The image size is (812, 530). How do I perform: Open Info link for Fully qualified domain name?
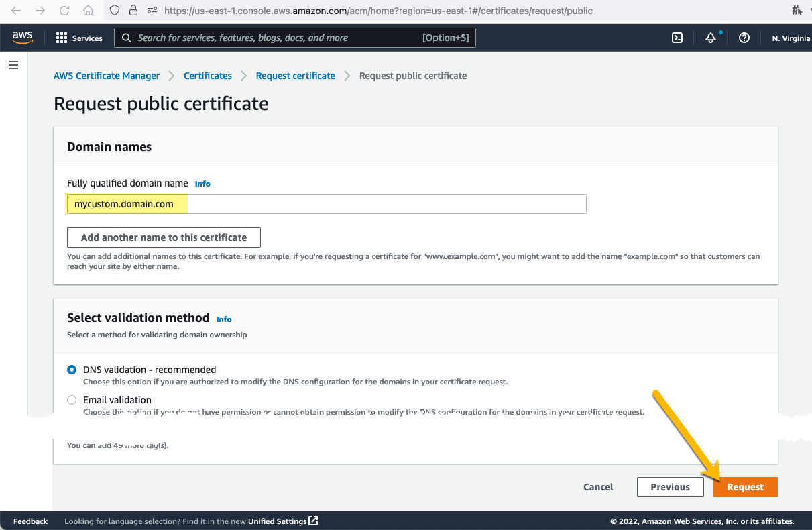click(202, 184)
